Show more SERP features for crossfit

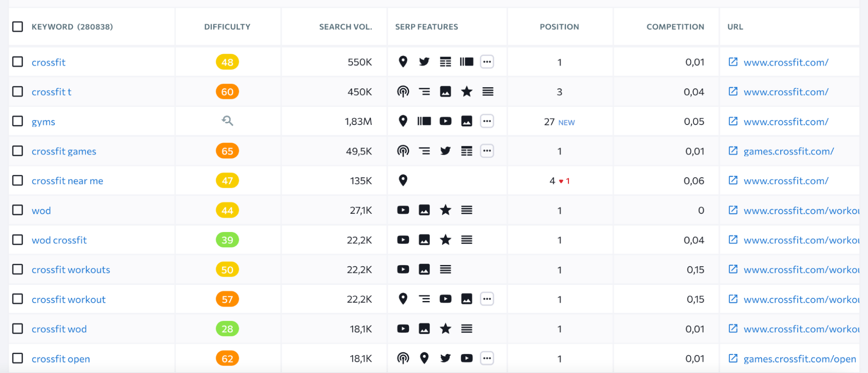[487, 62]
